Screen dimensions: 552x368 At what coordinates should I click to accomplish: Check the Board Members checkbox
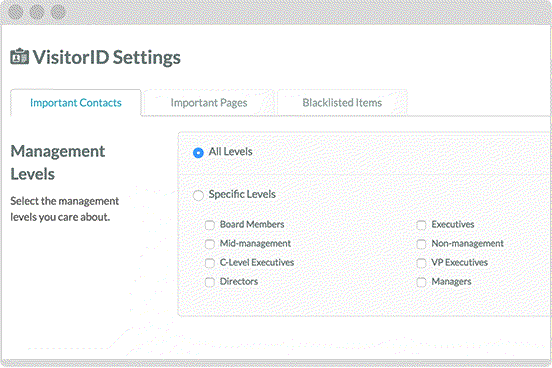[x=210, y=225]
